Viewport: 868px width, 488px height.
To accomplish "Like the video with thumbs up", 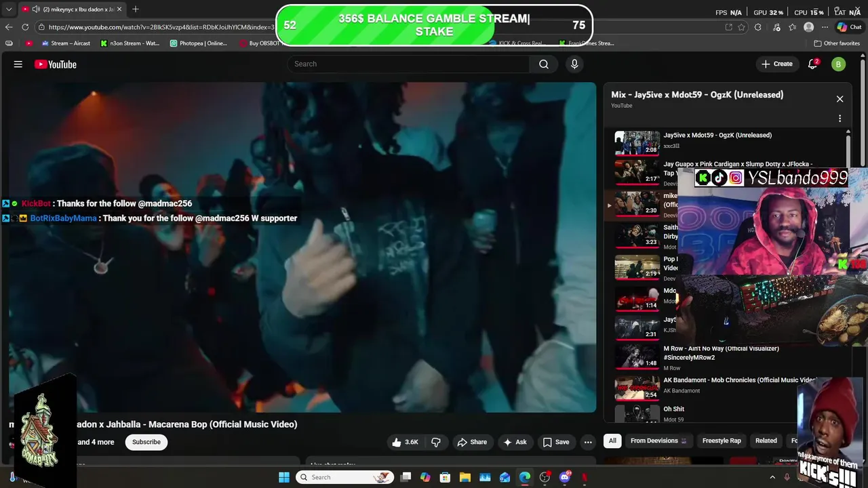I will click(x=405, y=442).
